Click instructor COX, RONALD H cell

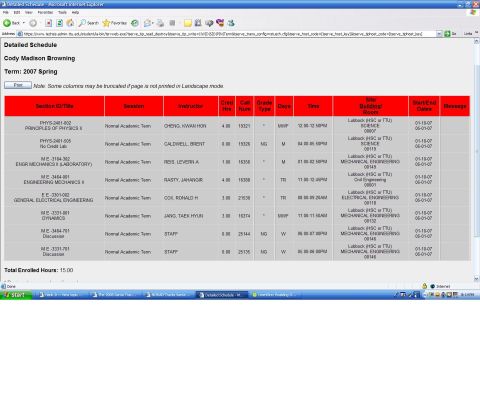tap(191, 198)
